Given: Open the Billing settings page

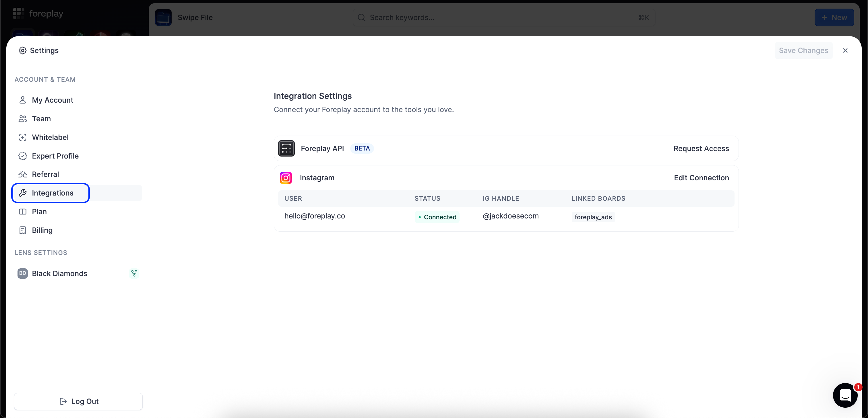Looking at the screenshot, I should [x=78, y=230].
